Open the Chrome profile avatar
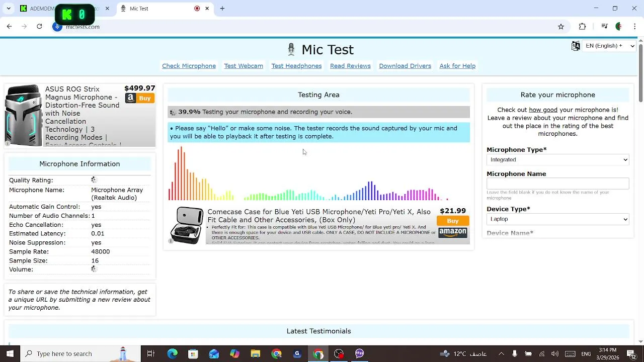This screenshot has width=644, height=362. tap(619, 27)
